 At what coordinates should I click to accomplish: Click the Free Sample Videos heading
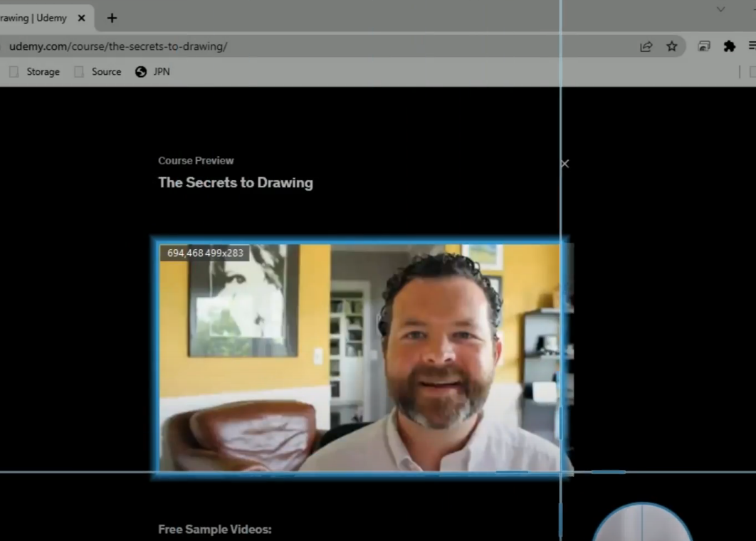(x=214, y=529)
